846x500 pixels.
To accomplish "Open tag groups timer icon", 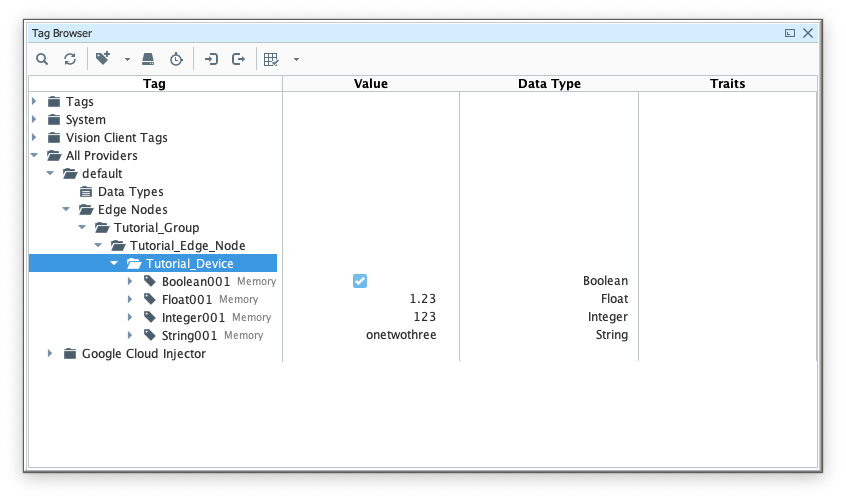I will tap(176, 59).
